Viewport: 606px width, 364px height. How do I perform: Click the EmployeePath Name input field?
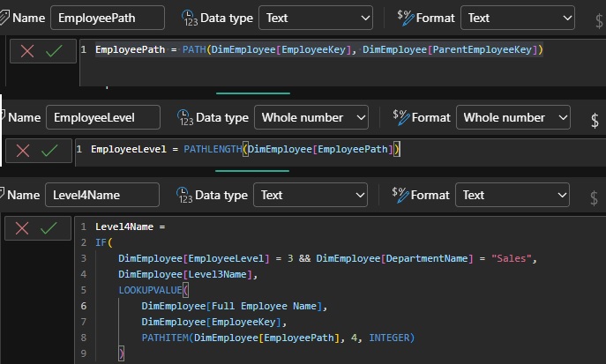pos(107,18)
